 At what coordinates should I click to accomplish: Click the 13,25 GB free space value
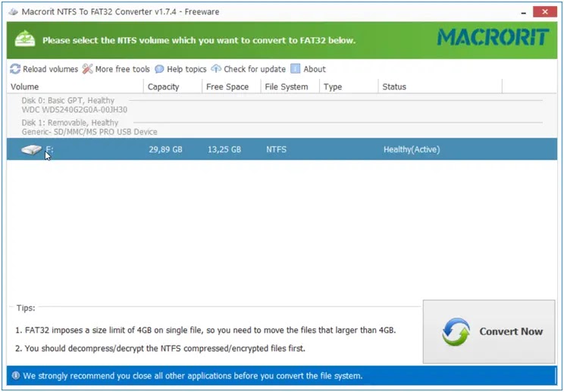click(x=224, y=149)
